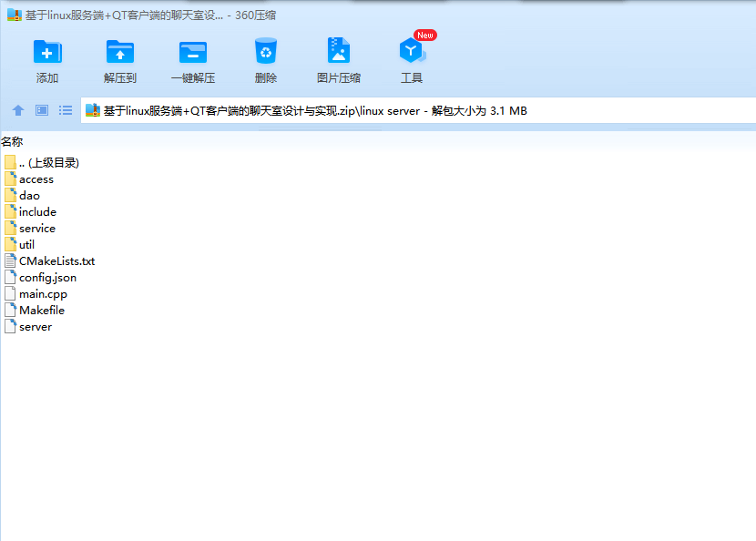The width and height of the screenshot is (756, 541).
Task: Select the "CMakeLists.txt" file name
Action: pos(56,260)
